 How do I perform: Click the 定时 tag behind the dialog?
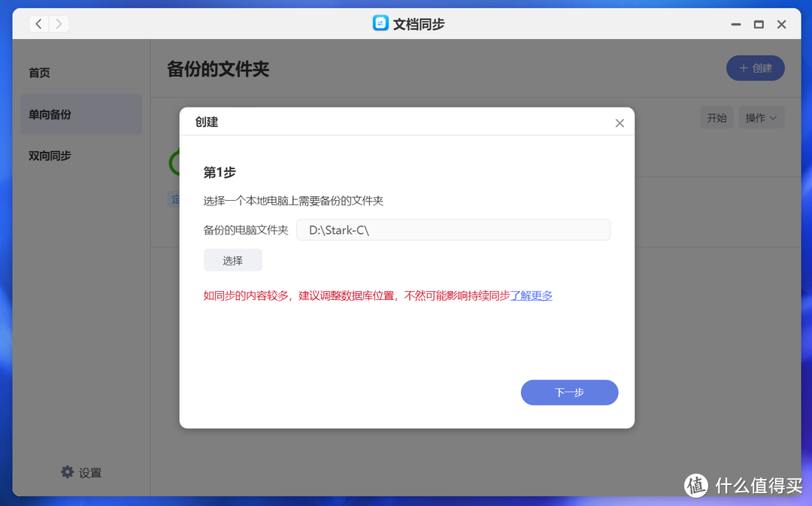pyautogui.click(x=174, y=199)
